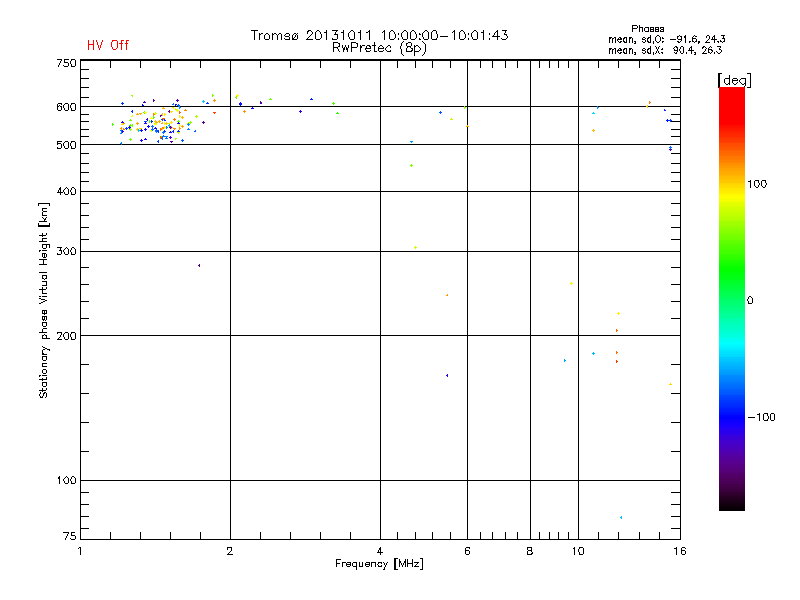Select the 'mean, sd,O: -91.6, 24.3' line

tap(666, 39)
